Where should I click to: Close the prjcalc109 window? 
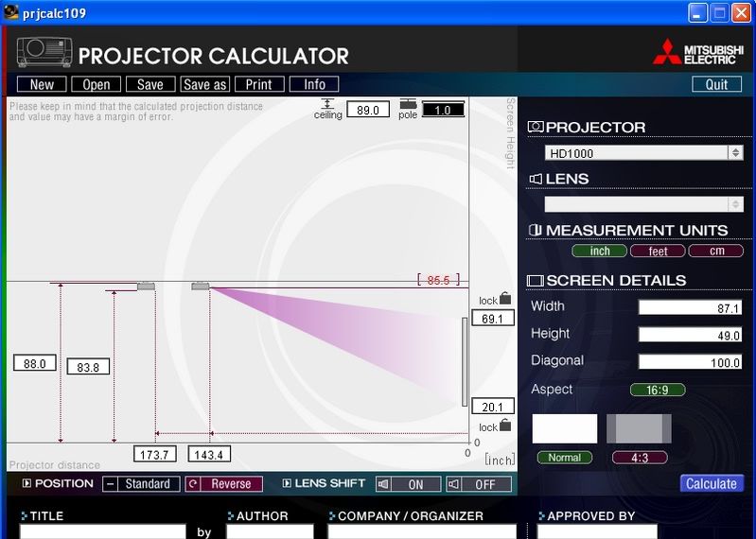742,13
